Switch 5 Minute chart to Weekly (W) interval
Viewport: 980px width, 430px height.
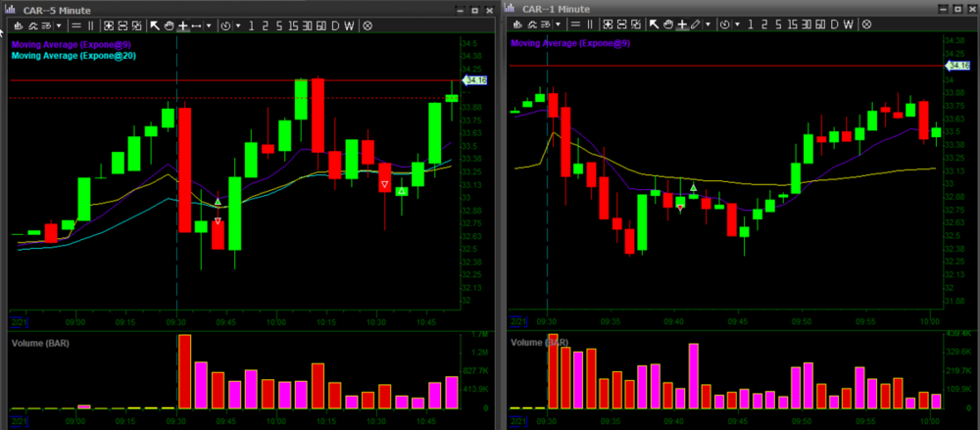coord(350,25)
